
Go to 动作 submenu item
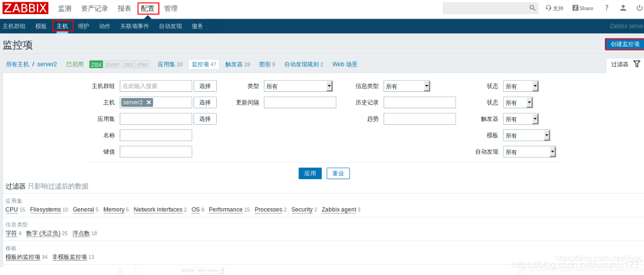(x=105, y=26)
